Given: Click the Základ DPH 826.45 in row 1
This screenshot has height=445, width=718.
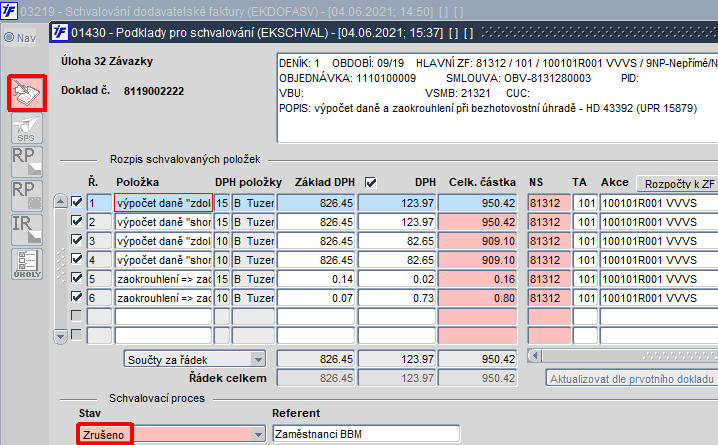Looking at the screenshot, I should click(x=316, y=203).
